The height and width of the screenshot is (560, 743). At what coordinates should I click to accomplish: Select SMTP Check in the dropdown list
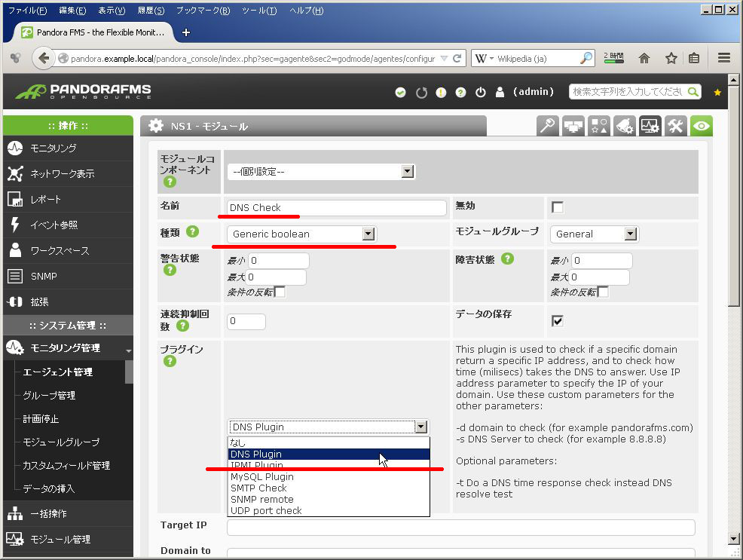[x=329, y=488]
